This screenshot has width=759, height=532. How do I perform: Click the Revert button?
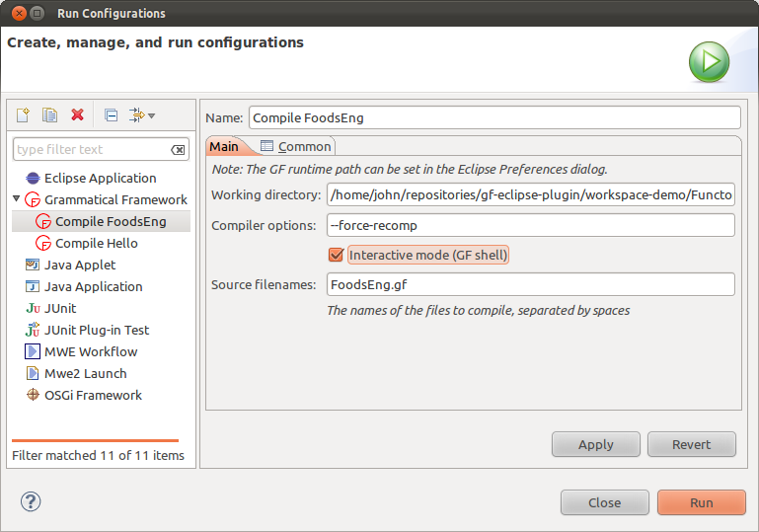click(x=691, y=444)
